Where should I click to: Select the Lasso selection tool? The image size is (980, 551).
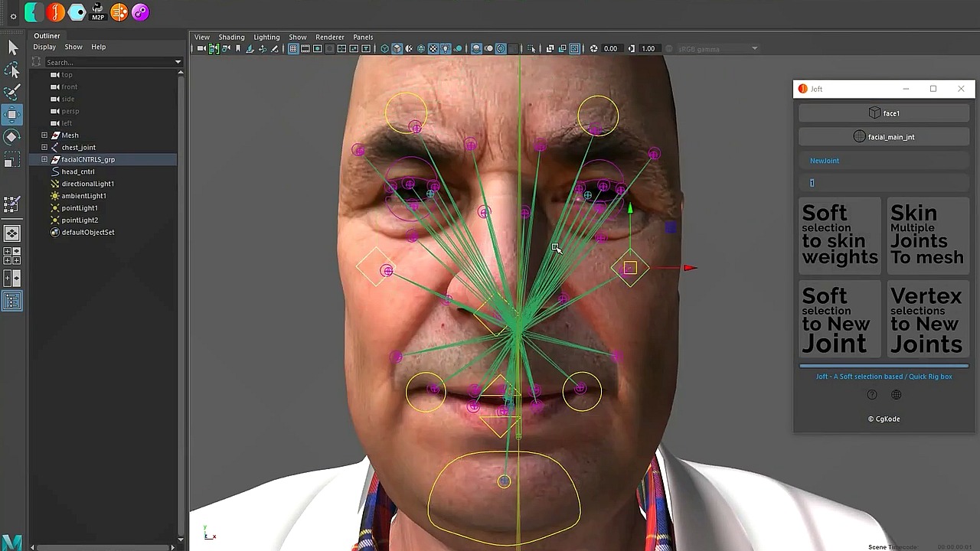[x=11, y=70]
